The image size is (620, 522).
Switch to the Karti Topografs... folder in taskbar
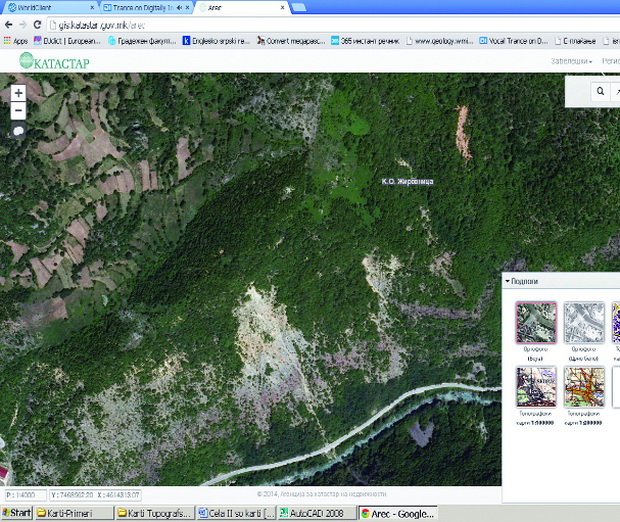click(x=155, y=513)
